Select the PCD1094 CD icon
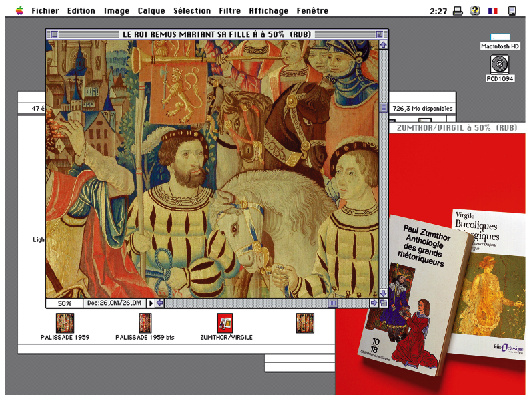Image resolution: width=532 pixels, height=400 pixels. tap(500, 64)
